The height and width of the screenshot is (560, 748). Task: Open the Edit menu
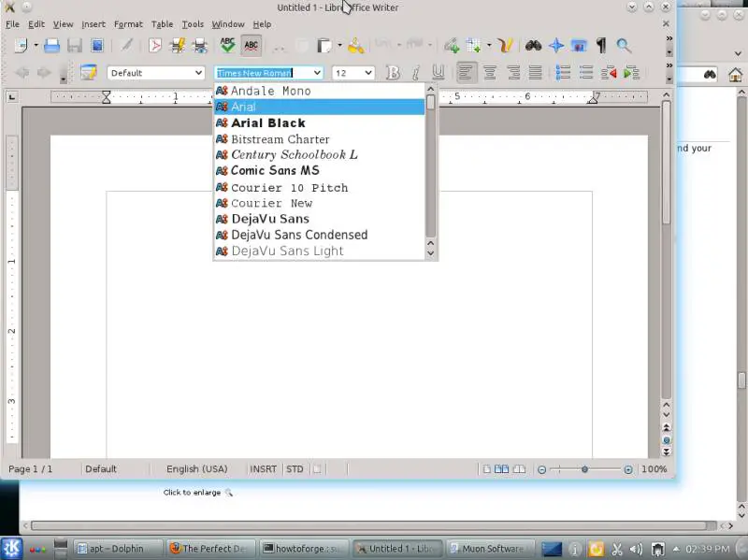(36, 24)
